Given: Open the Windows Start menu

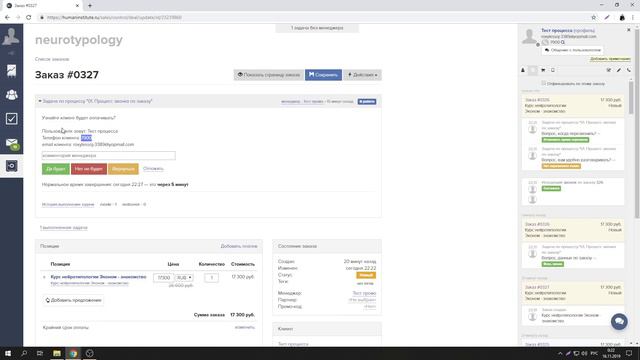Looking at the screenshot, I should point(8,353).
